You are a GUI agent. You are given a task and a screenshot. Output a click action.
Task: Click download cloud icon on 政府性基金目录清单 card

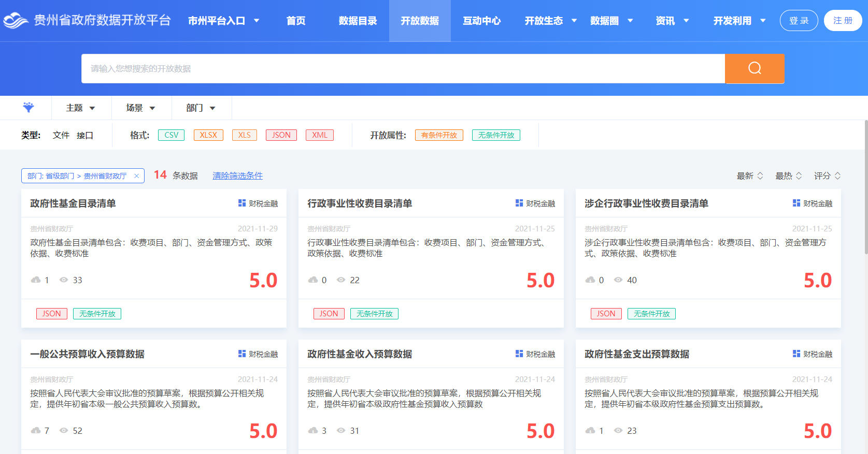click(x=36, y=280)
